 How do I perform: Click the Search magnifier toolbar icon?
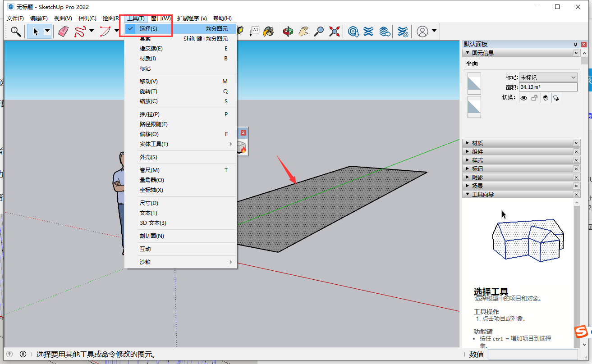(16, 31)
